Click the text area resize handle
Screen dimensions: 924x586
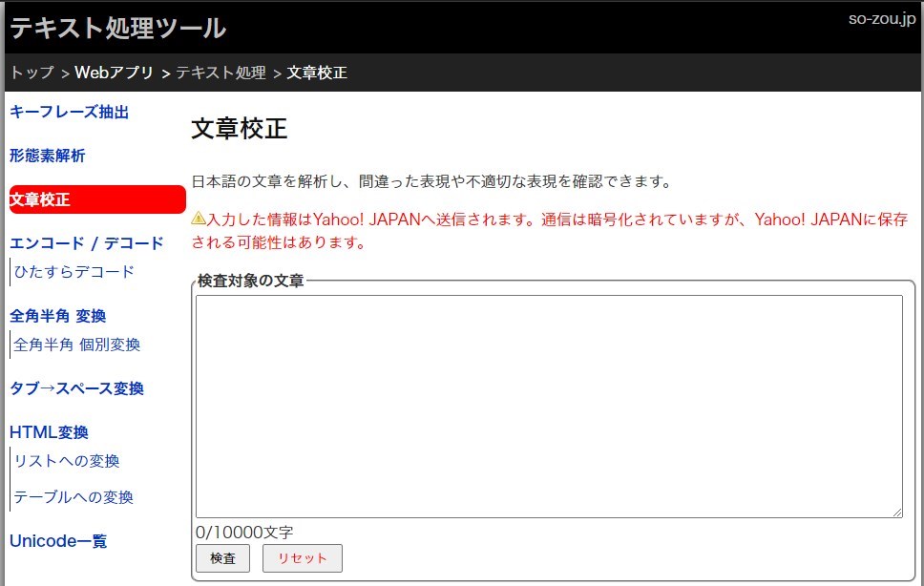tap(897, 513)
